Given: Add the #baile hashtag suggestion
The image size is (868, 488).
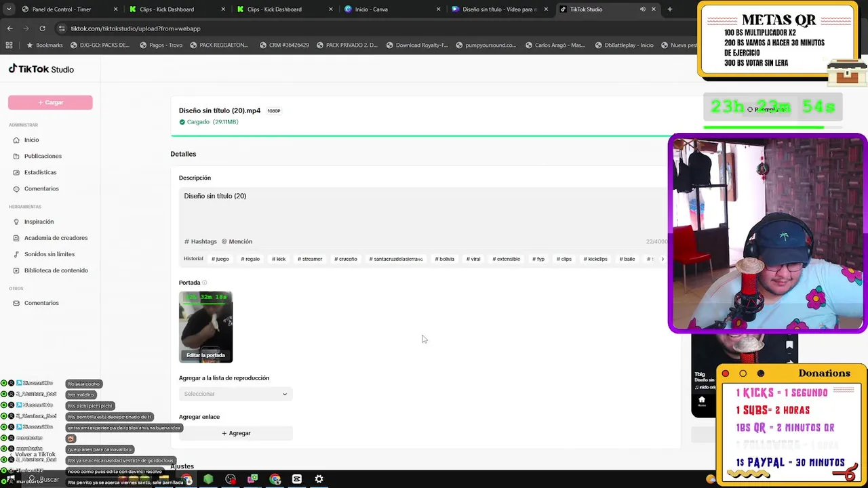Looking at the screenshot, I should 627,259.
